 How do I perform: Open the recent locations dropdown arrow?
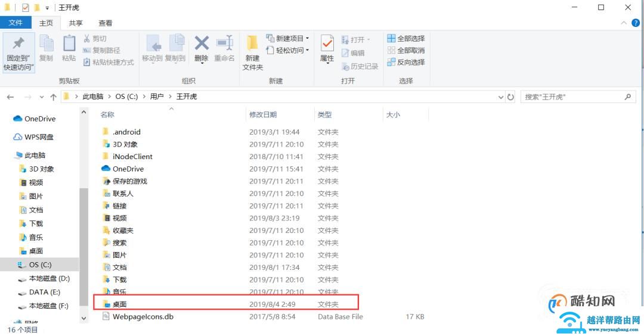tap(42, 97)
